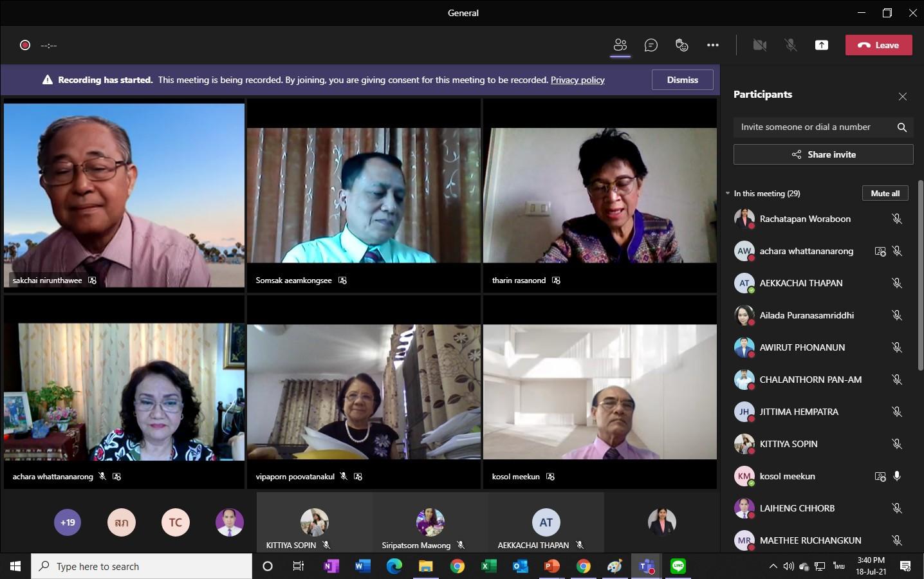The width and height of the screenshot is (924, 579).
Task: Dismiss the recording notification
Action: [x=682, y=80]
